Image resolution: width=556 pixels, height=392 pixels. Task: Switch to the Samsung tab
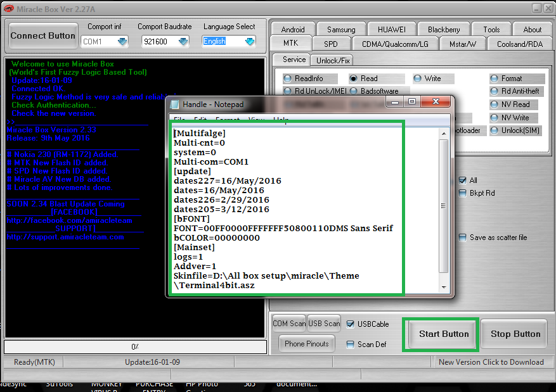click(x=341, y=29)
